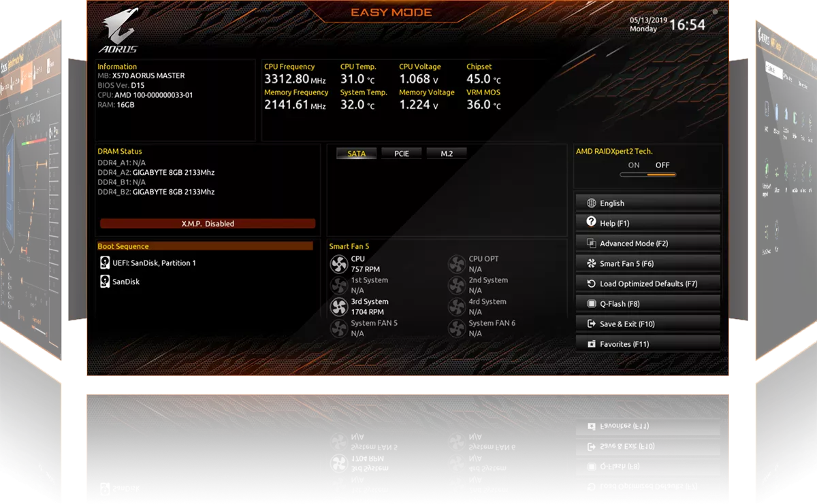The width and height of the screenshot is (817, 504).
Task: Click the DDR4_A1 N/A entry
Action: coord(121,163)
